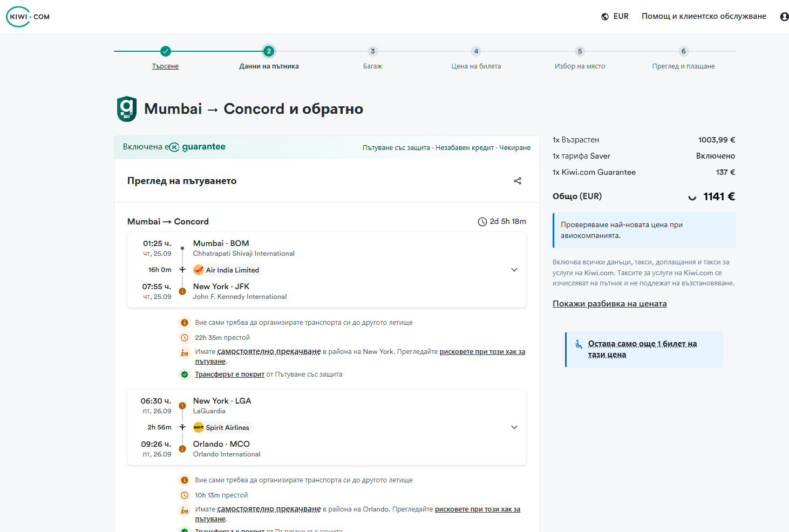The width and height of the screenshot is (789, 532).
Task: Click the New York · LGA airport name
Action: [x=222, y=401]
